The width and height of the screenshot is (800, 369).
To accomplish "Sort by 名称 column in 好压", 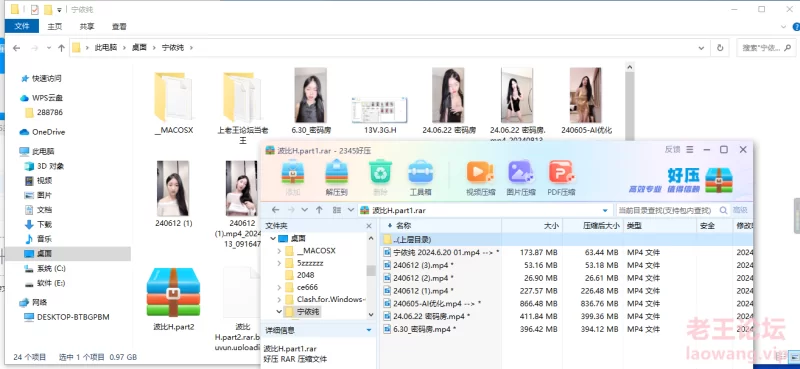I will click(x=440, y=225).
